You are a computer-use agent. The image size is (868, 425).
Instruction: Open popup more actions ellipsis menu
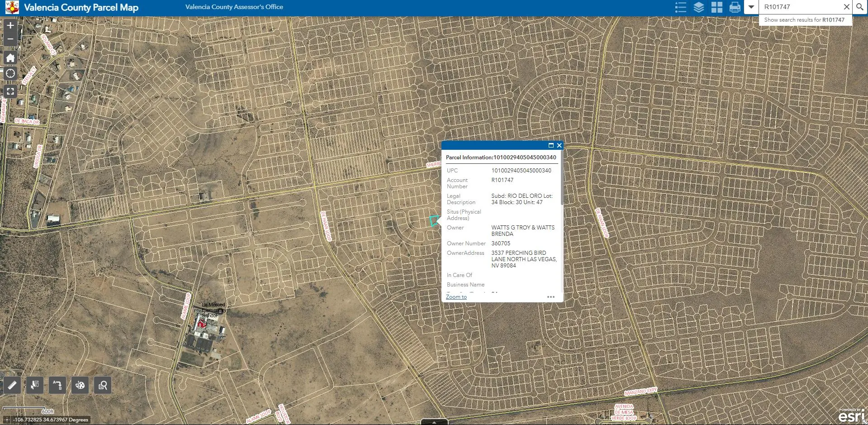pos(551,297)
